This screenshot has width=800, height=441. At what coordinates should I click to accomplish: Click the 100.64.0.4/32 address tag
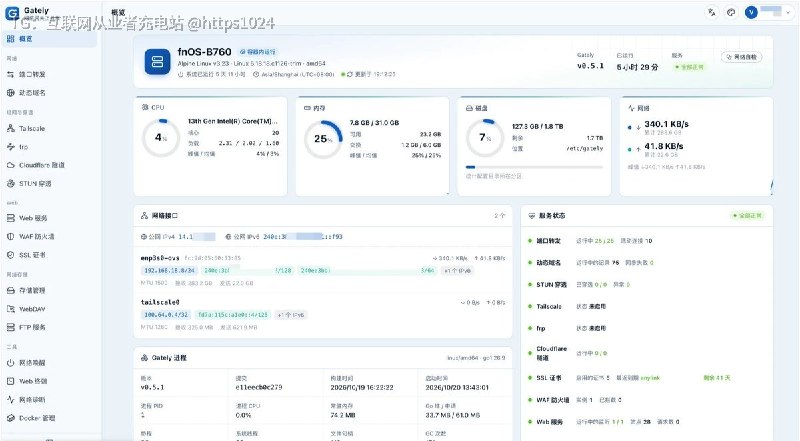click(166, 315)
